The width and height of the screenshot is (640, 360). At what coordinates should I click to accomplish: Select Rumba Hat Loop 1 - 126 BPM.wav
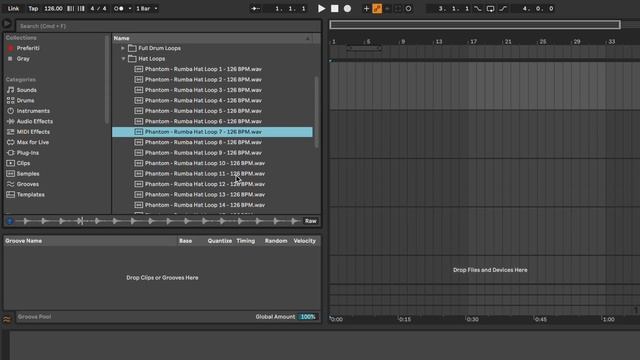212,69
